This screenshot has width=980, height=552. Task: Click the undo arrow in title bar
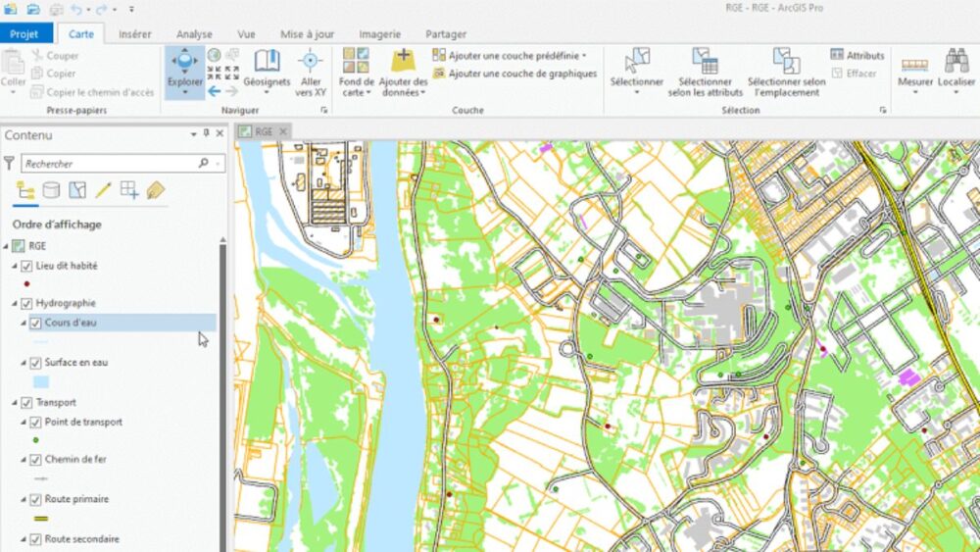tap(76, 9)
